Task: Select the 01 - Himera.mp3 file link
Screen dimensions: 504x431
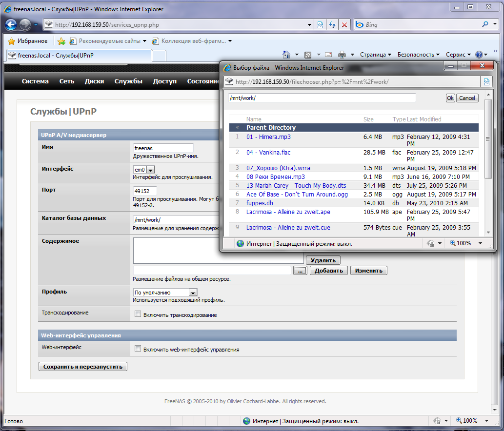Action: [x=268, y=137]
